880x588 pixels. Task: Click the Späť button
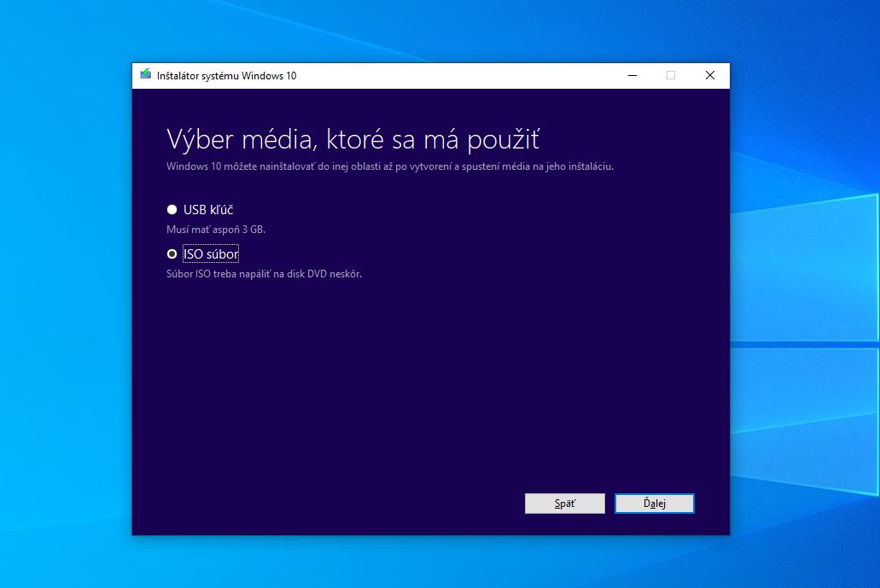pyautogui.click(x=564, y=504)
